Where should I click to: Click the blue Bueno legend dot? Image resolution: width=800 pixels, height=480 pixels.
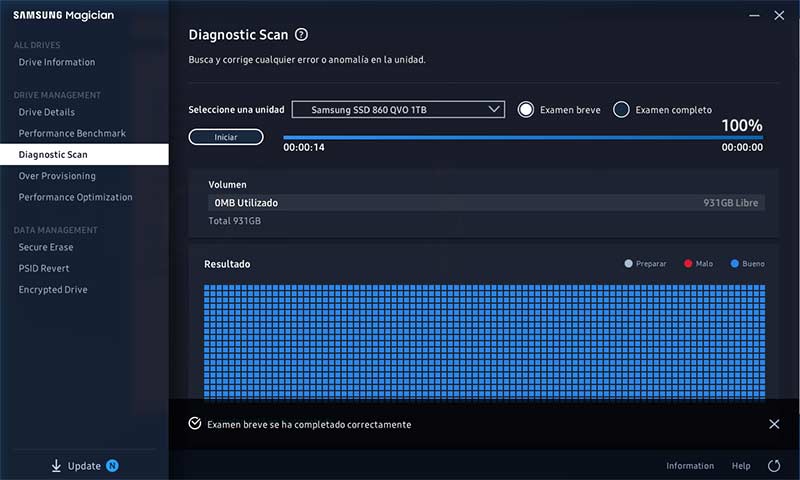pyautogui.click(x=735, y=264)
